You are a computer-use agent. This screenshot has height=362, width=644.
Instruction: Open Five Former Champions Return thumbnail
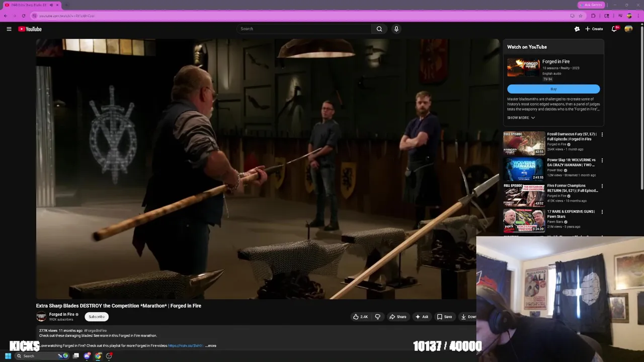click(524, 195)
